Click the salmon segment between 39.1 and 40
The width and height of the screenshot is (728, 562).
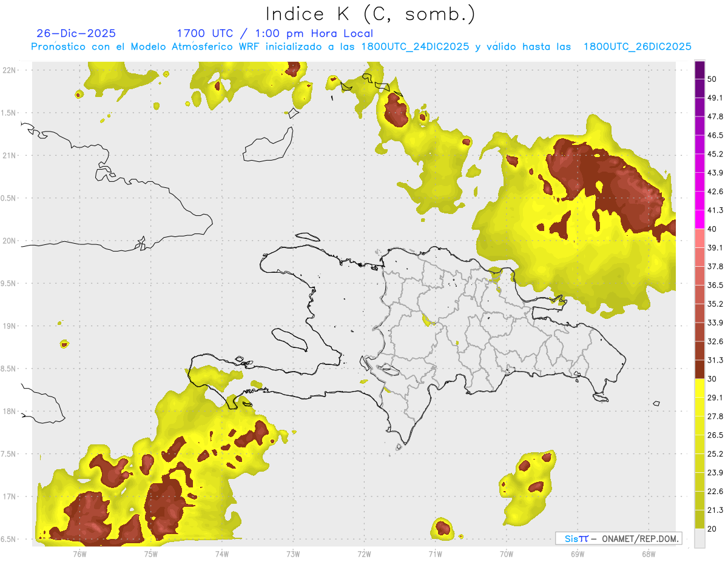click(x=700, y=238)
